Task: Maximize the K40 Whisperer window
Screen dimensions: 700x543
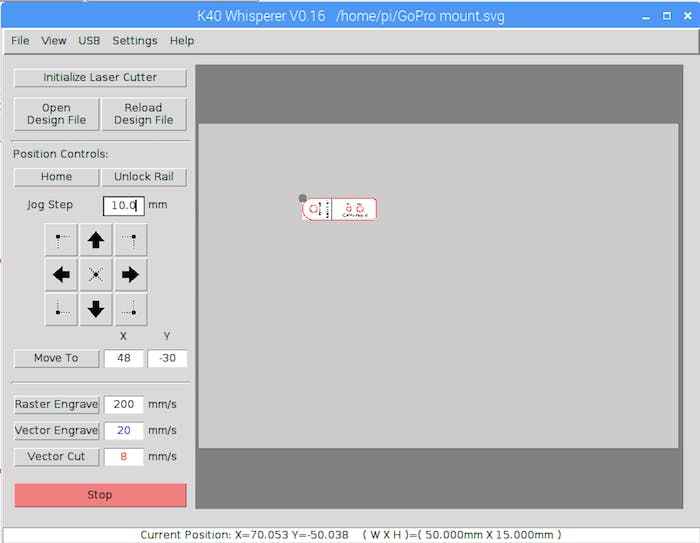Action: pyautogui.click(x=667, y=16)
